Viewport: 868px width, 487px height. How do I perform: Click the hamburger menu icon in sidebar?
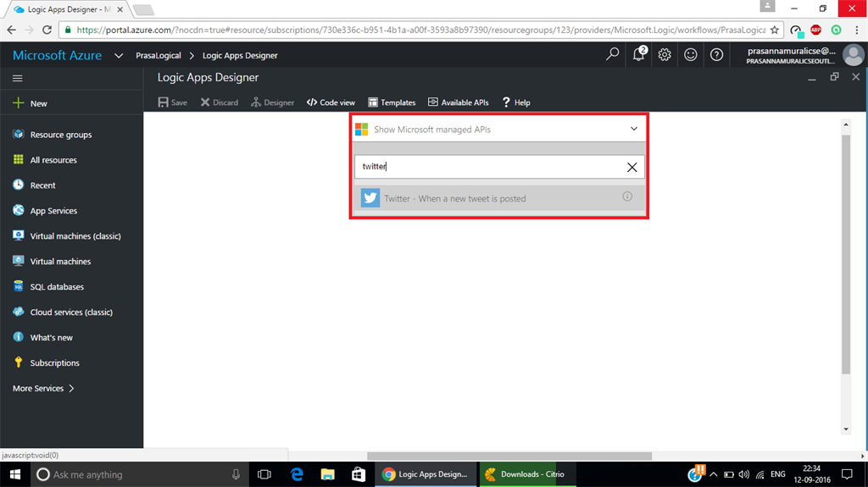tap(18, 78)
